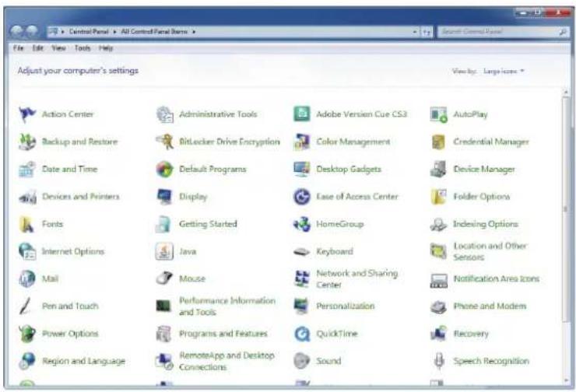Click the Indexing Options icon

coord(438,224)
